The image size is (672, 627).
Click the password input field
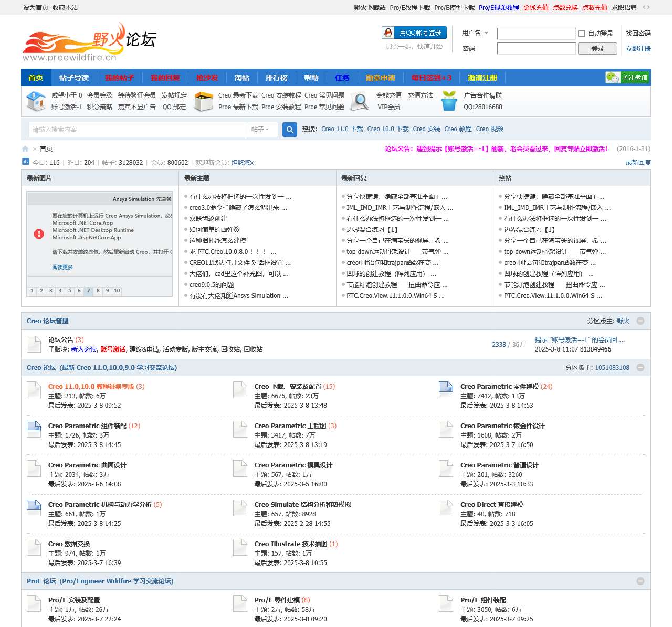coord(537,49)
